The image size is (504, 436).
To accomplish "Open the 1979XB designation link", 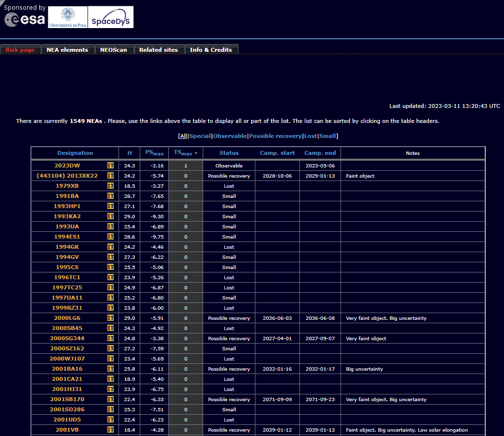I will [x=67, y=186].
